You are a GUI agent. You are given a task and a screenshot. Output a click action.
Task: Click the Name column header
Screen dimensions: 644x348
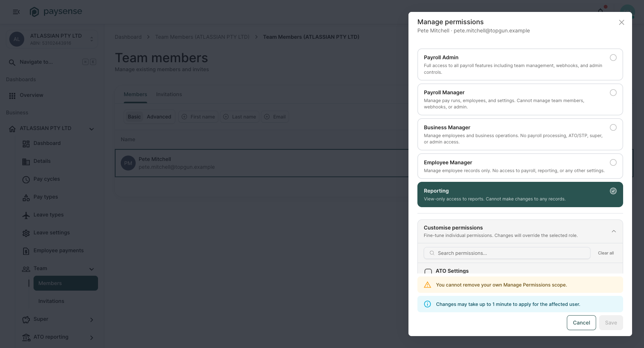click(128, 139)
